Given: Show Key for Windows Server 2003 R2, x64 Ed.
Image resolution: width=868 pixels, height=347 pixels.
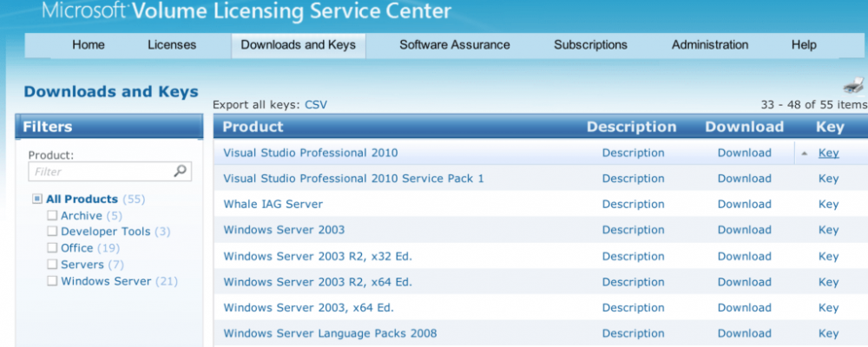Looking at the screenshot, I should click(x=829, y=282).
